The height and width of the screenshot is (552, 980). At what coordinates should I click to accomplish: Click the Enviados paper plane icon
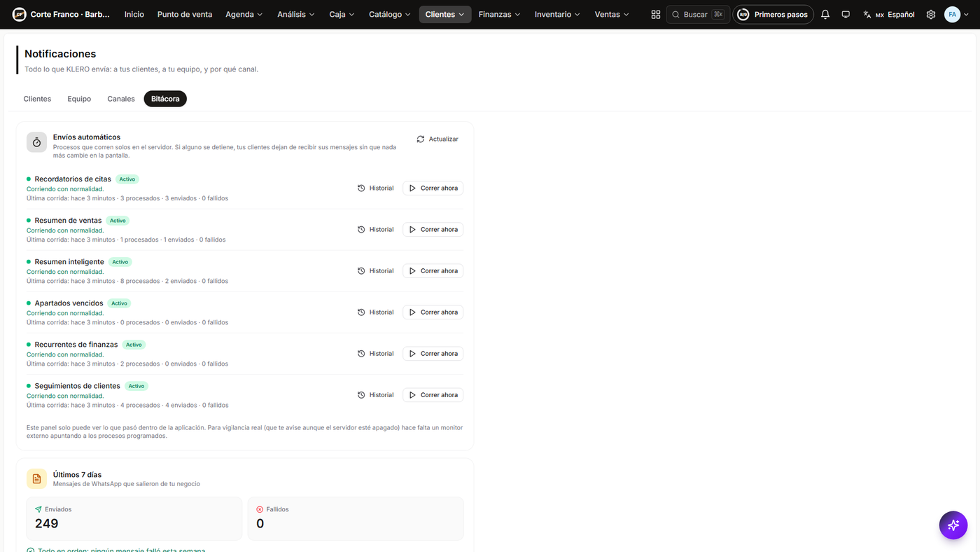[x=38, y=509]
